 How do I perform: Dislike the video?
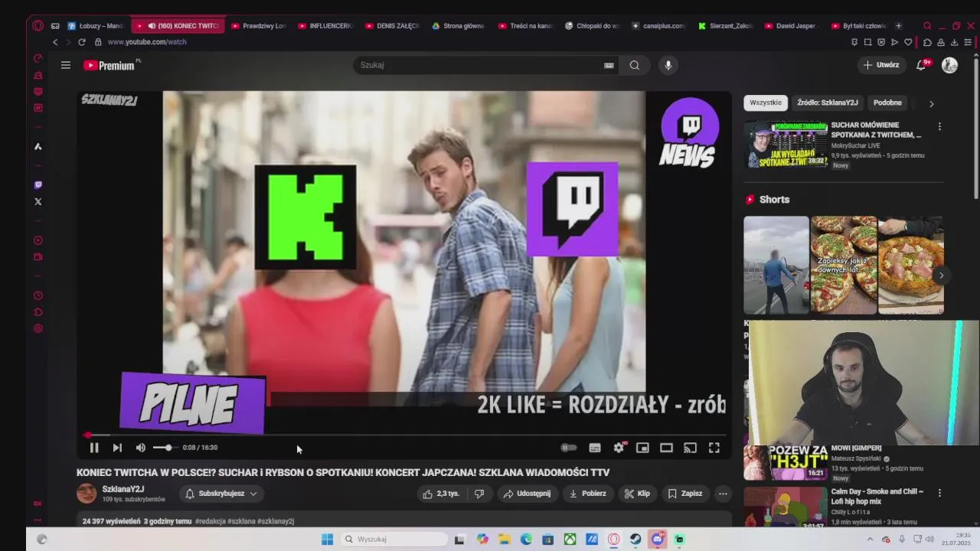click(x=479, y=494)
